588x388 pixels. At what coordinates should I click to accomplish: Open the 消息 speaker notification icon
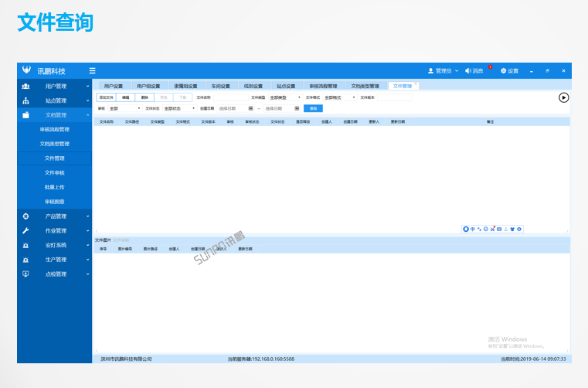click(468, 70)
